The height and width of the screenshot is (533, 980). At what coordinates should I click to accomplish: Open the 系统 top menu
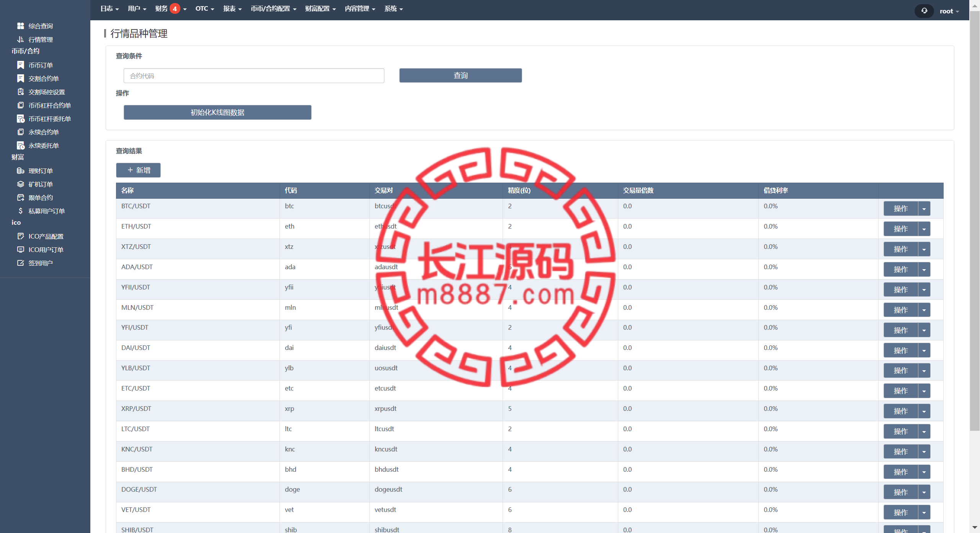coord(394,8)
